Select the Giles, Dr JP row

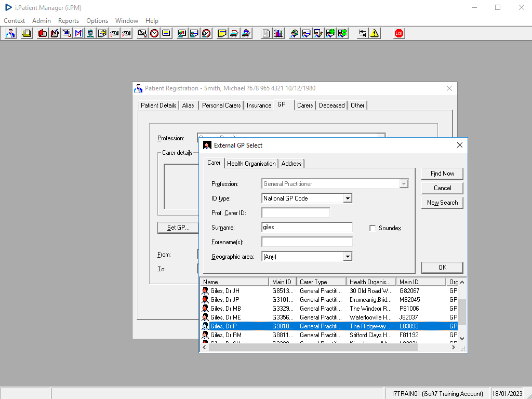329,300
